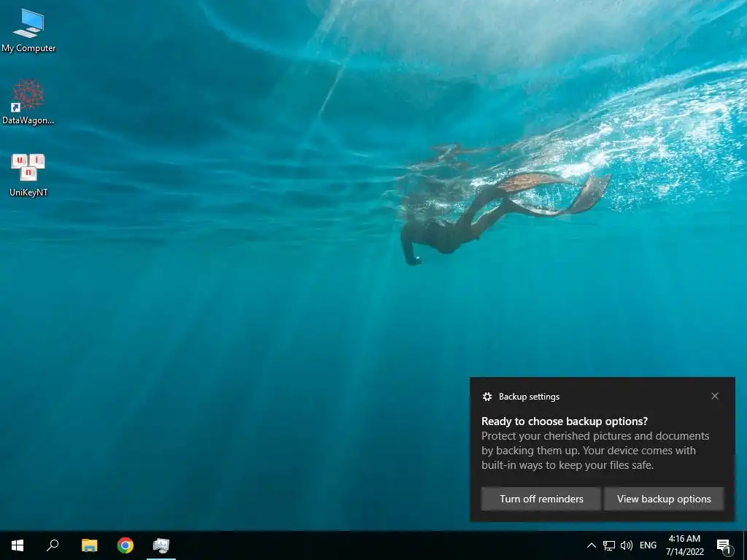Click View backup options button
Screen dimensions: 747x560
(664, 499)
